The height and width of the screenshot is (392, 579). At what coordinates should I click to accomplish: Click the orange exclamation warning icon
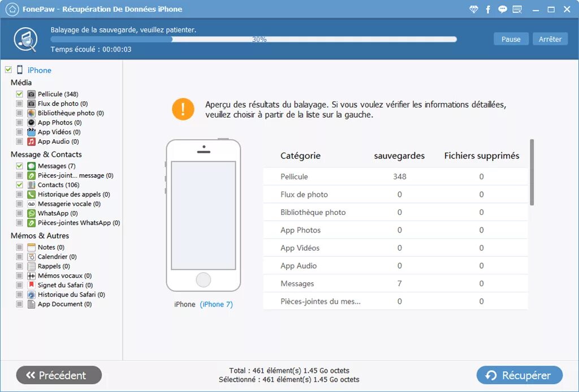point(183,109)
